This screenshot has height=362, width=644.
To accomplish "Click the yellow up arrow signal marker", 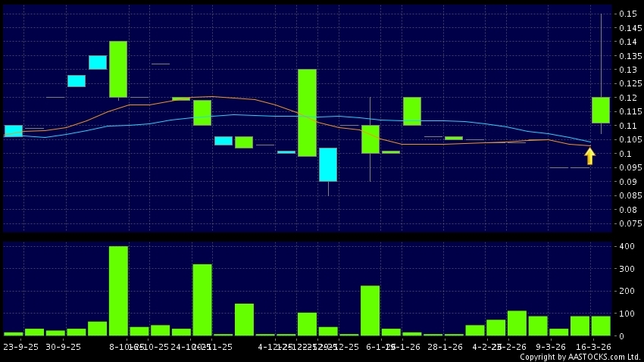I will point(589,156).
